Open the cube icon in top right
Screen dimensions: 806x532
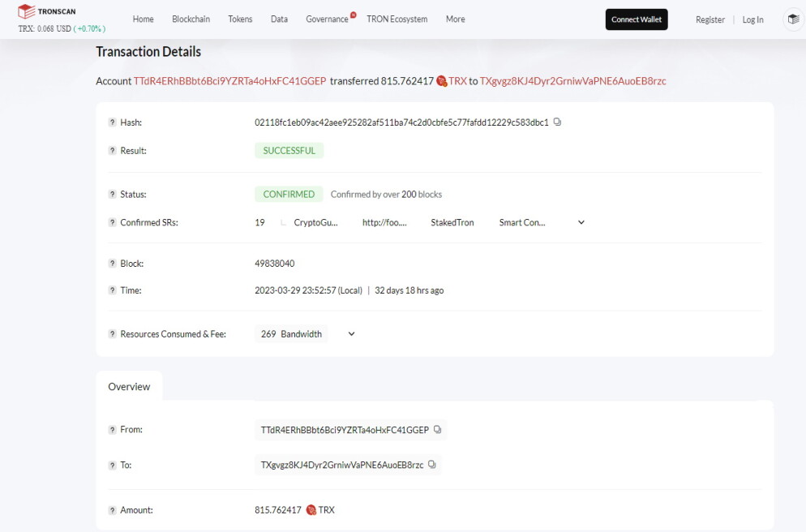pyautogui.click(x=794, y=19)
